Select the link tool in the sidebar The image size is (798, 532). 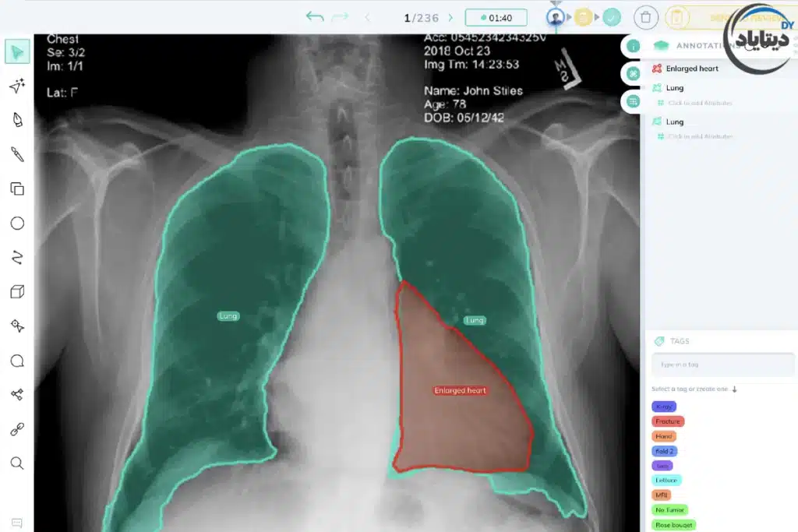coord(17,429)
